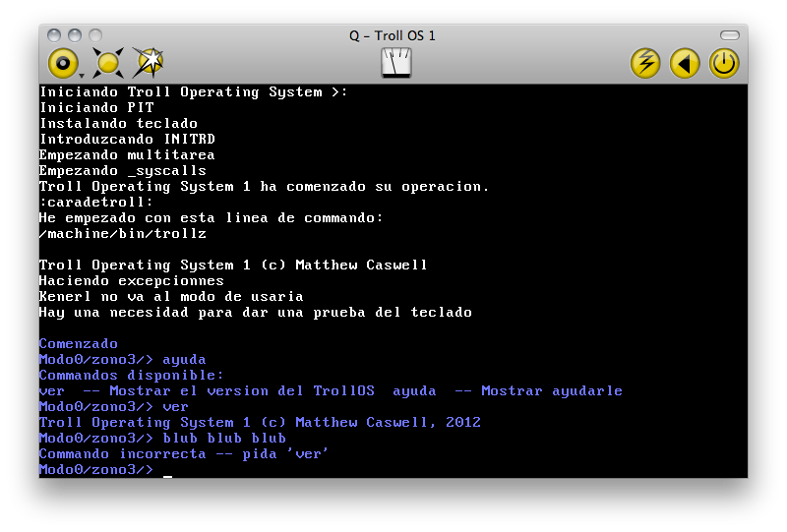The width and height of the screenshot is (787, 532).
Task: Click the 'blub blub blub' command text
Action: point(224,439)
